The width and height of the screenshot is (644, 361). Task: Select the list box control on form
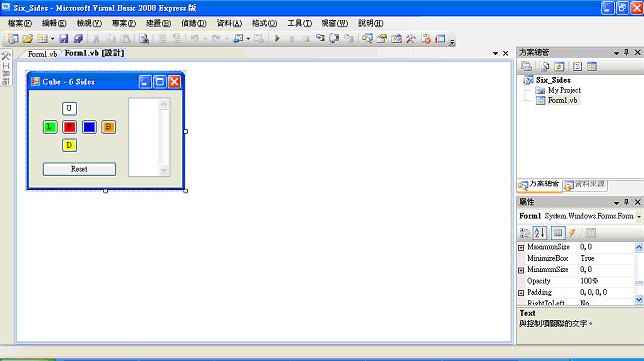click(149, 137)
